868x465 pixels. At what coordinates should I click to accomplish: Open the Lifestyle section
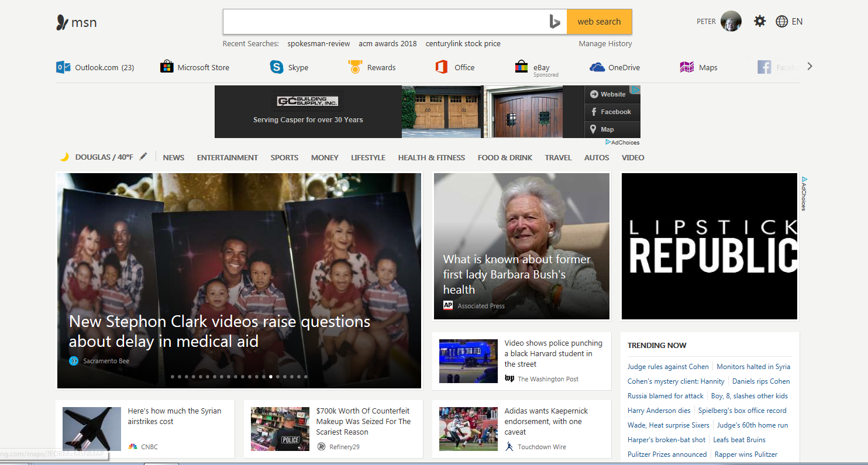pos(368,157)
